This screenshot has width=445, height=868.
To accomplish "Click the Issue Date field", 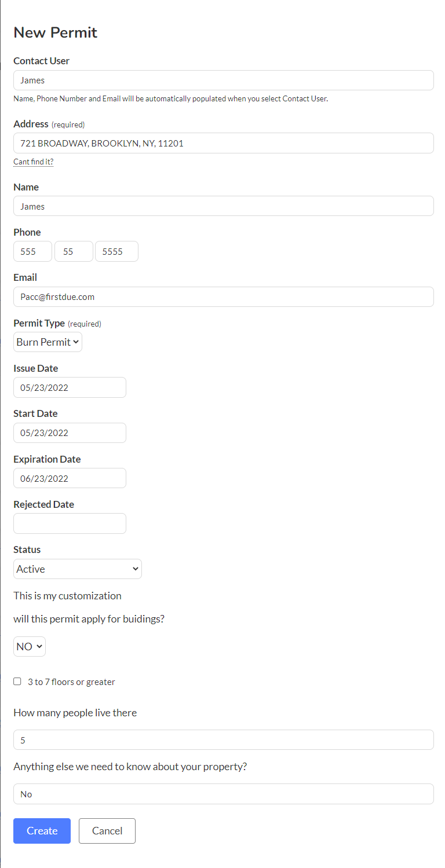I will point(70,387).
